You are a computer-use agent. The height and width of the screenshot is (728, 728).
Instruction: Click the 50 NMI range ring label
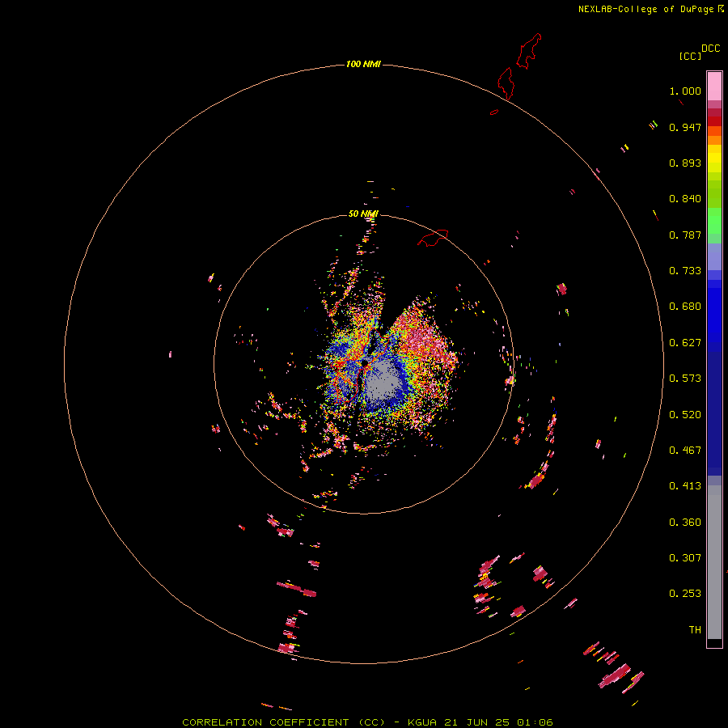(363, 214)
